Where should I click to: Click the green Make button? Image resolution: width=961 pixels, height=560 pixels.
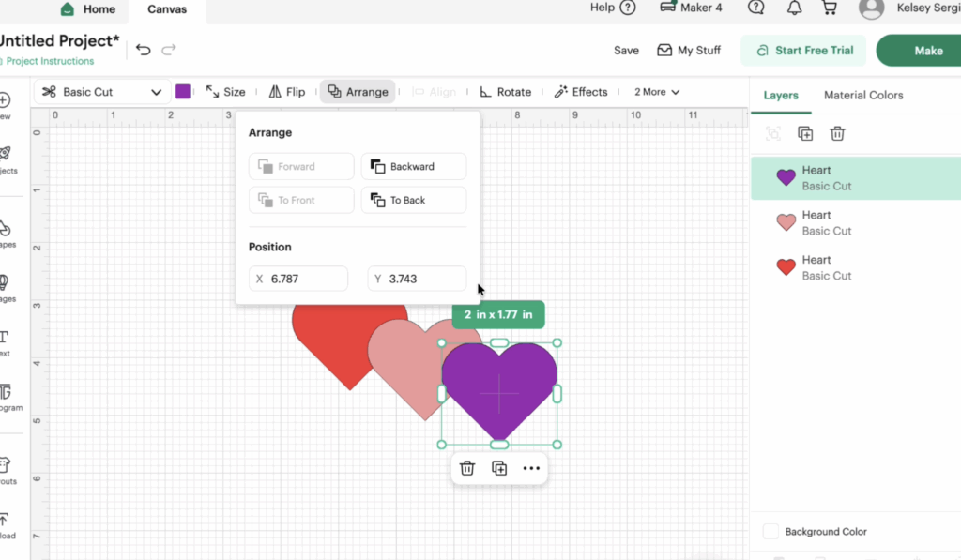click(x=920, y=51)
